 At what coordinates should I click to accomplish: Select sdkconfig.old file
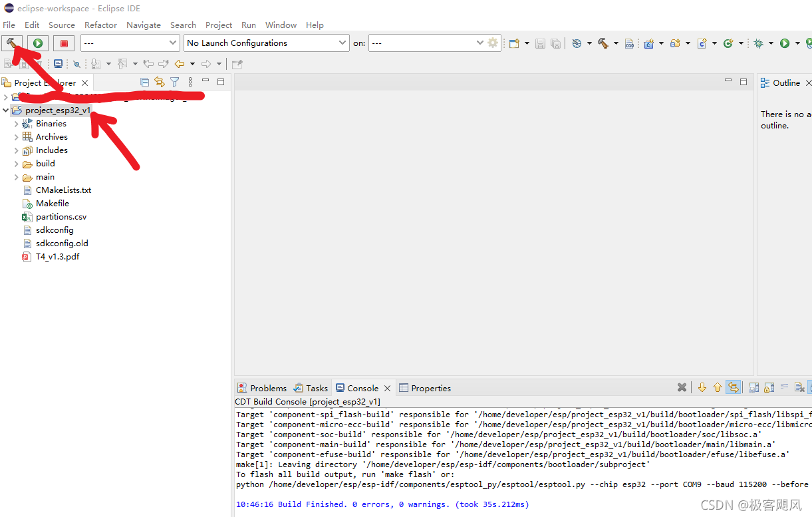tap(62, 244)
